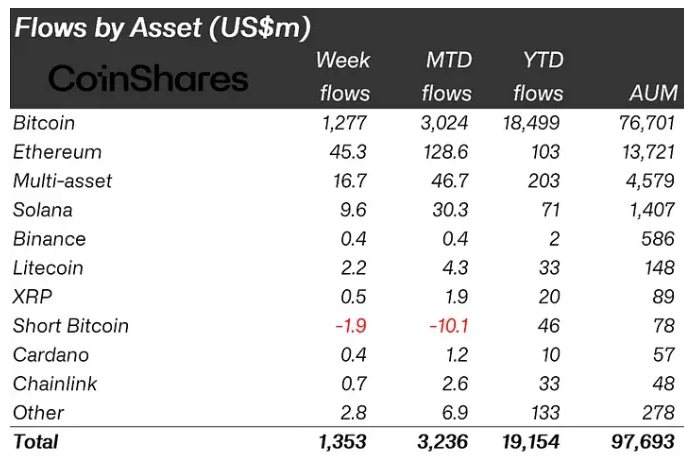Click the Ethereum row label
The height and width of the screenshot is (471, 687).
click(x=57, y=152)
